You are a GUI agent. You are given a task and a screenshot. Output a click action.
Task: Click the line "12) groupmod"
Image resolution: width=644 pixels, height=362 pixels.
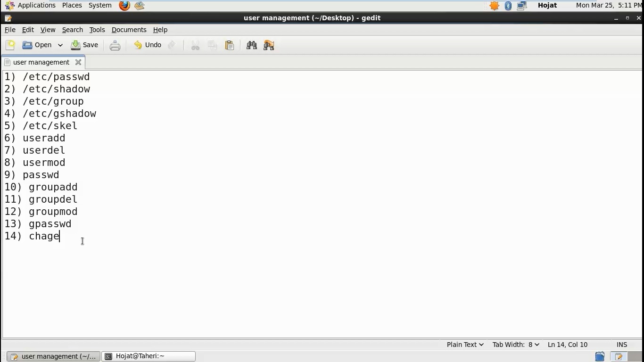[x=41, y=212]
